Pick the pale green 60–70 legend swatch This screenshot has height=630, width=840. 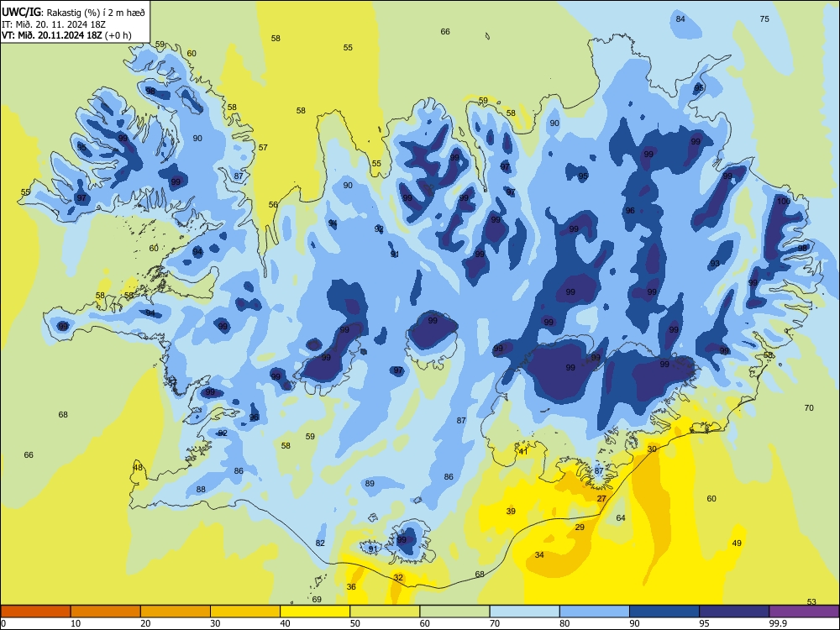(x=454, y=612)
